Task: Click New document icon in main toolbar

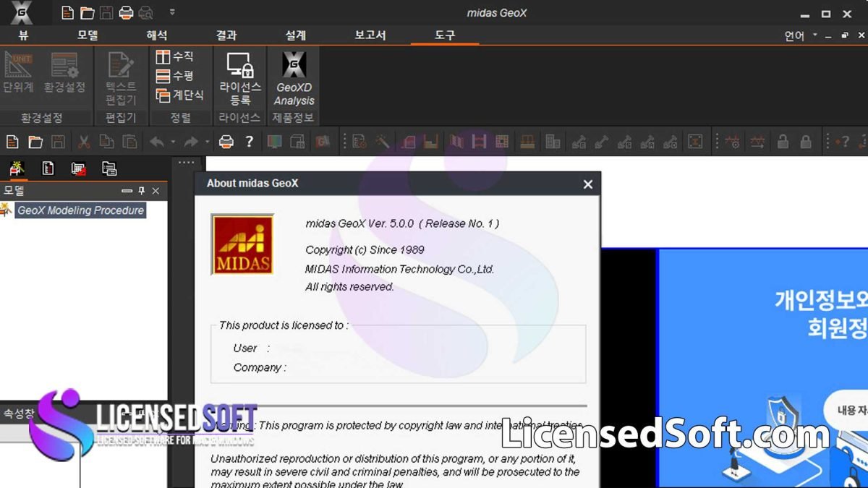Action: tap(12, 142)
